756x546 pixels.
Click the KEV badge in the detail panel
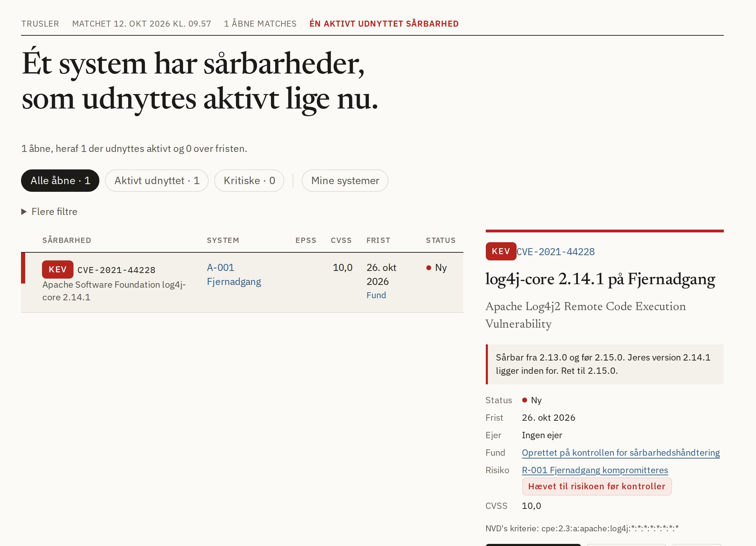tap(501, 251)
